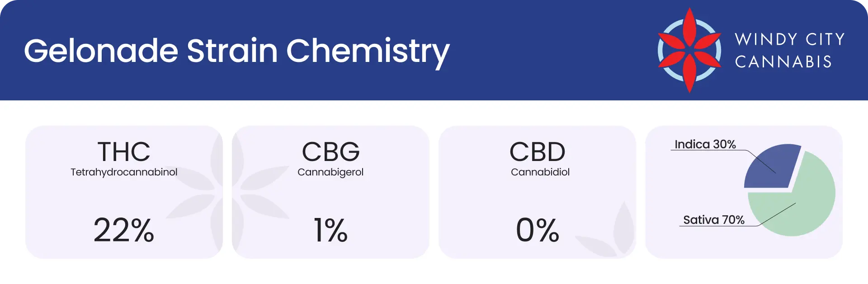
Task: Click the Sativa 70% label
Action: pyautogui.click(x=714, y=220)
